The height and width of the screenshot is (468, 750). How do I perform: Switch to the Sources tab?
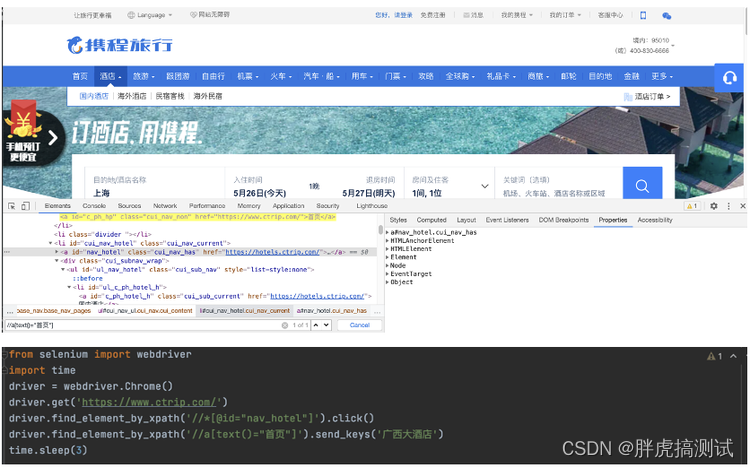pos(129,206)
